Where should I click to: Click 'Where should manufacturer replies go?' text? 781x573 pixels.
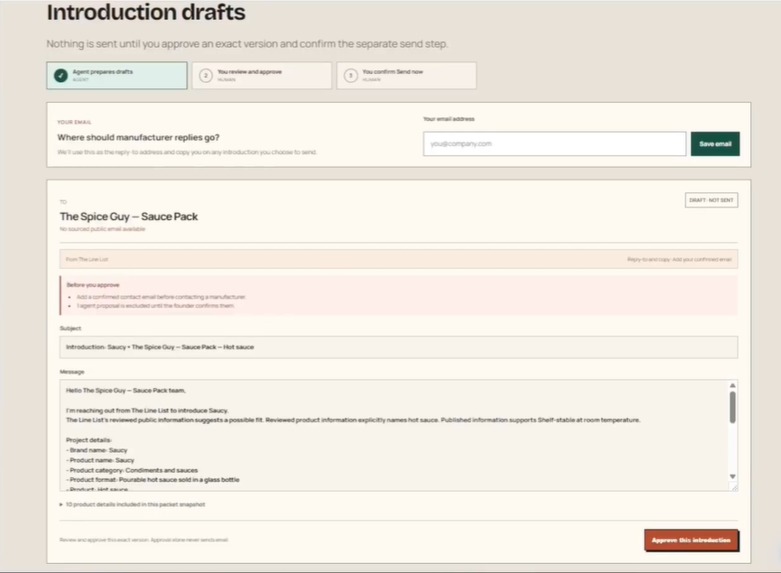click(x=138, y=138)
